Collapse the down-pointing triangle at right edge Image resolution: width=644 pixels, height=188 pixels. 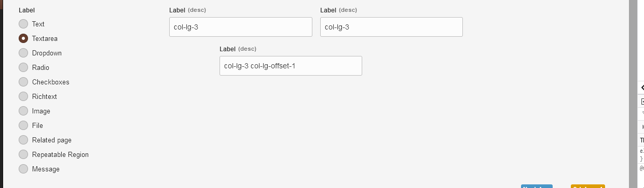642,112
